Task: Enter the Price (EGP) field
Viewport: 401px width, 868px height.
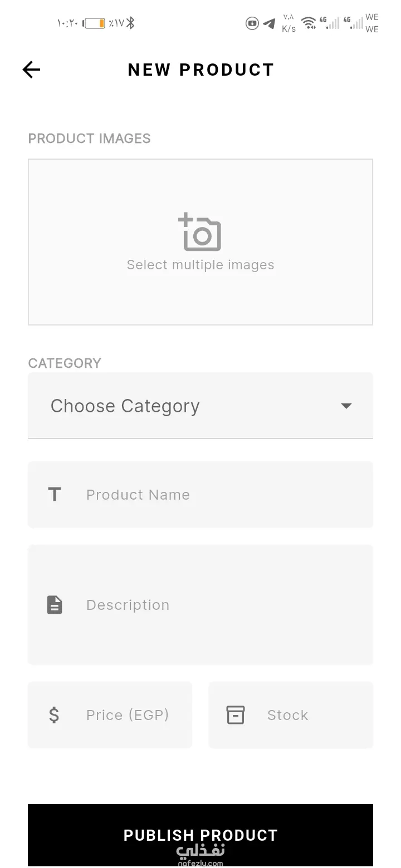Action: pos(127,714)
